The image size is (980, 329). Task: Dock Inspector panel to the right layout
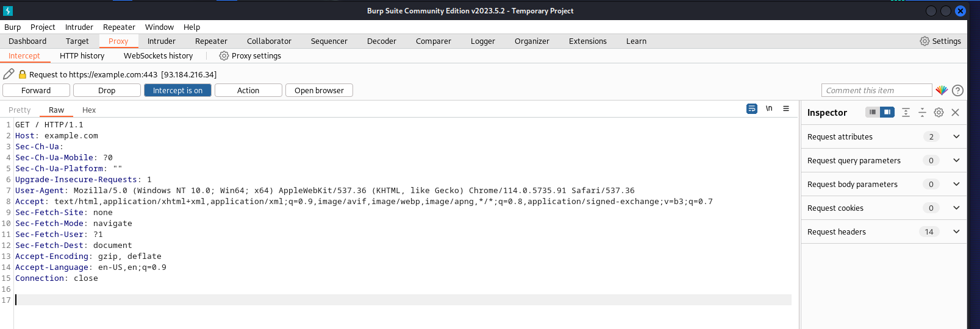tap(887, 112)
